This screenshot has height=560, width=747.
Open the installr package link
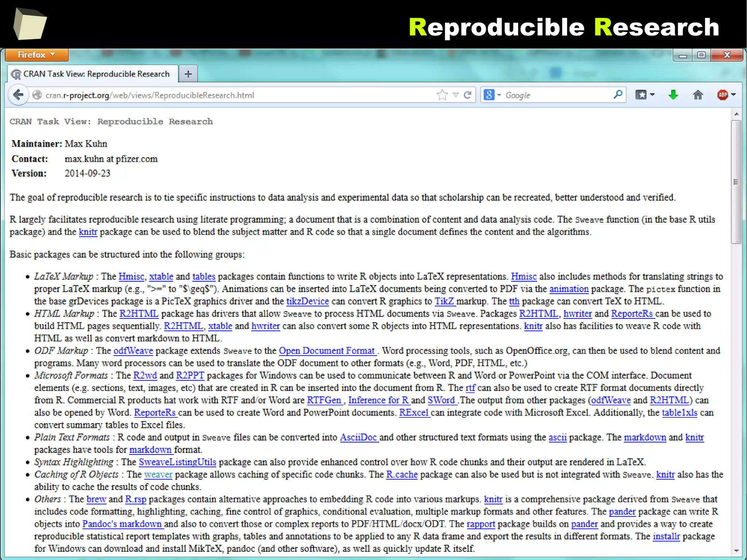click(x=666, y=537)
